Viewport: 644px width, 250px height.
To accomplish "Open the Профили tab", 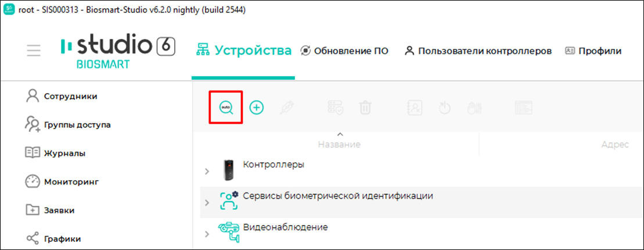I will click(x=593, y=51).
